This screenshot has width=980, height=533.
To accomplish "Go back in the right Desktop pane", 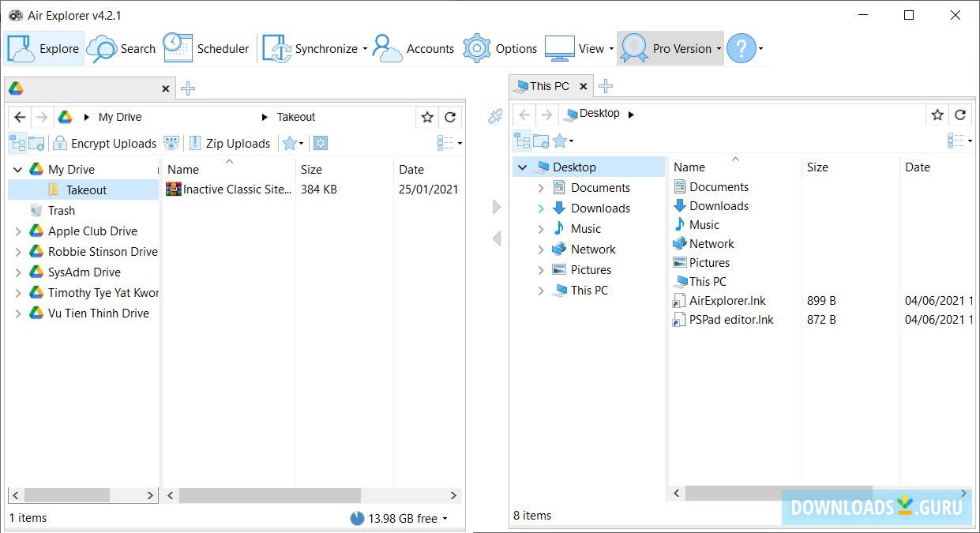I will [x=524, y=114].
